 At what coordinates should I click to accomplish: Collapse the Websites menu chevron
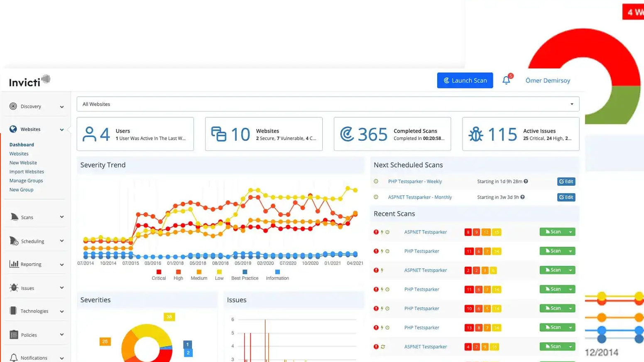pyautogui.click(x=62, y=129)
